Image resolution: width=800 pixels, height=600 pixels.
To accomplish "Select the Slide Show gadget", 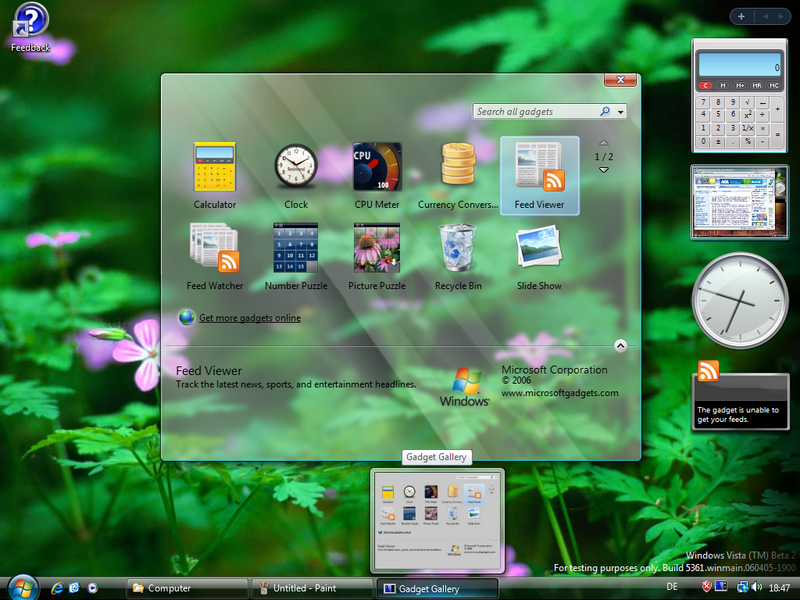I will pos(539,249).
